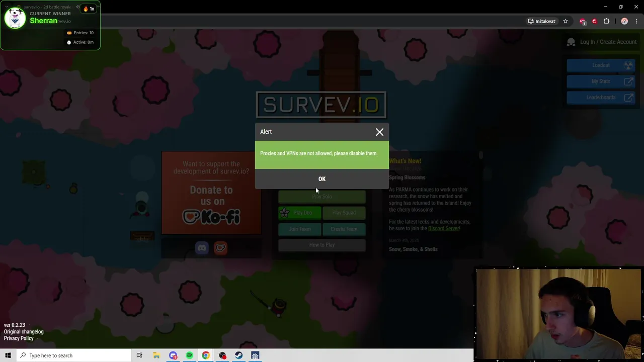Click the Chrome taskbar icon
Screen dimensions: 644x362
pos(206,355)
